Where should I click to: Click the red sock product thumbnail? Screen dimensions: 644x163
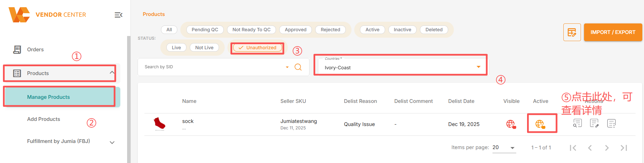(159, 124)
